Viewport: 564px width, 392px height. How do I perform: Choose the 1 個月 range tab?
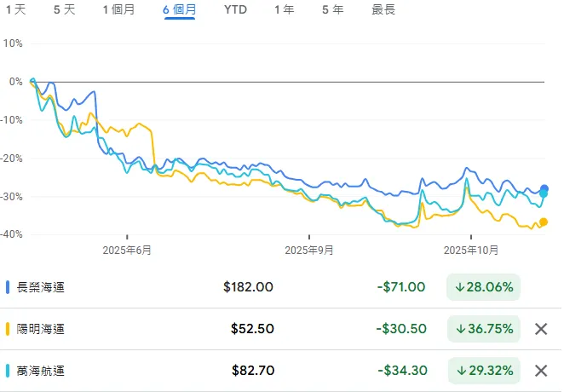[x=118, y=9]
